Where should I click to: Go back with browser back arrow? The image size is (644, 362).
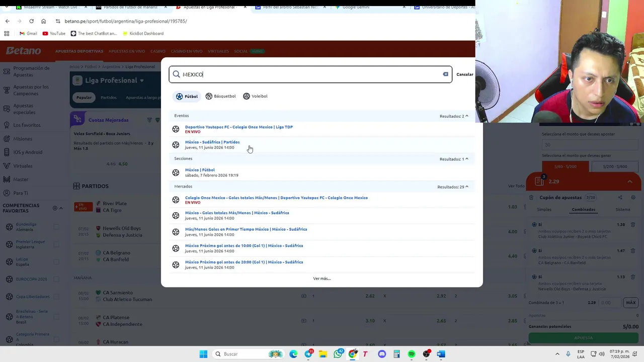(x=7, y=21)
